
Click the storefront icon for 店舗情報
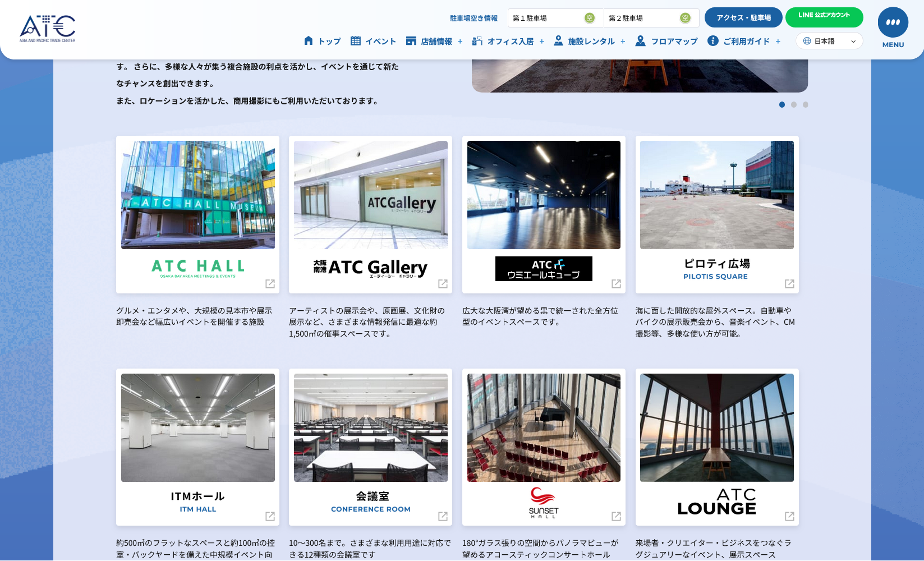tap(410, 40)
